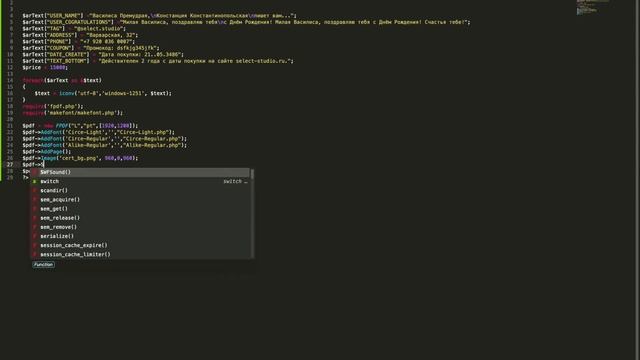Click the function icon beside serialize()
The image size is (640, 360).
click(x=35, y=236)
